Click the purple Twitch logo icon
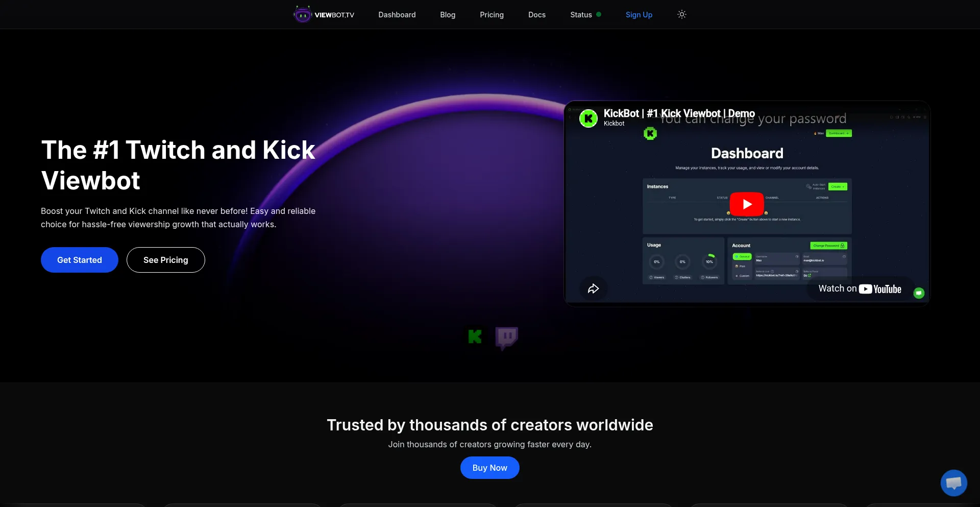The width and height of the screenshot is (980, 507). (506, 338)
